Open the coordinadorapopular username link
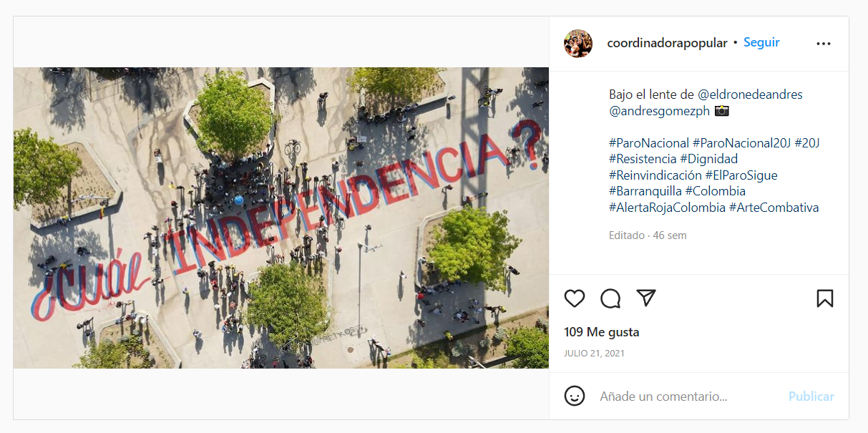 [x=667, y=43]
